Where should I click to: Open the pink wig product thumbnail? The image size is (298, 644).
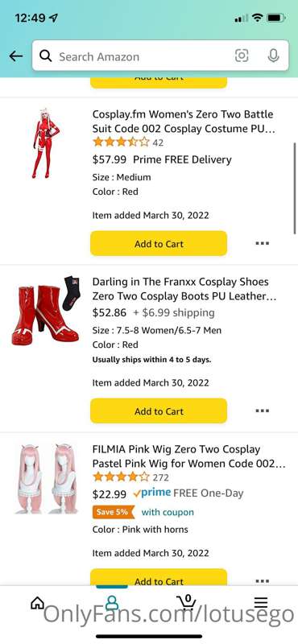(46, 479)
